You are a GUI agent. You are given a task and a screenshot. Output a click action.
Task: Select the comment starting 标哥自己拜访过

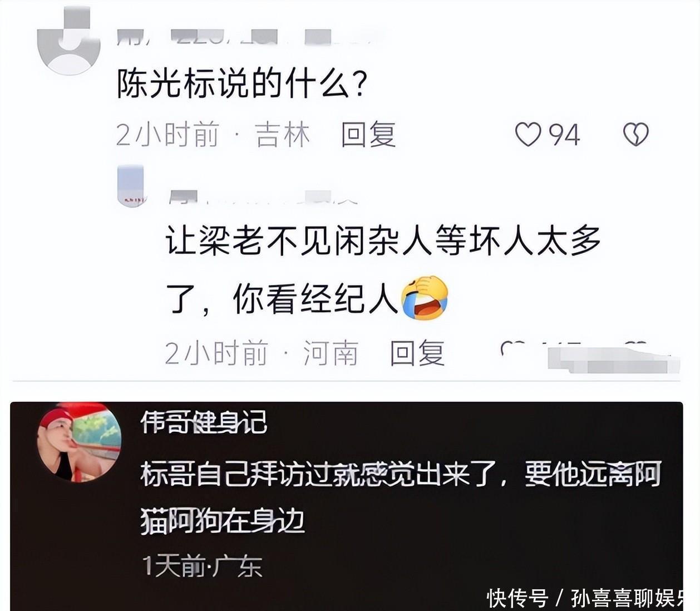click(401, 497)
